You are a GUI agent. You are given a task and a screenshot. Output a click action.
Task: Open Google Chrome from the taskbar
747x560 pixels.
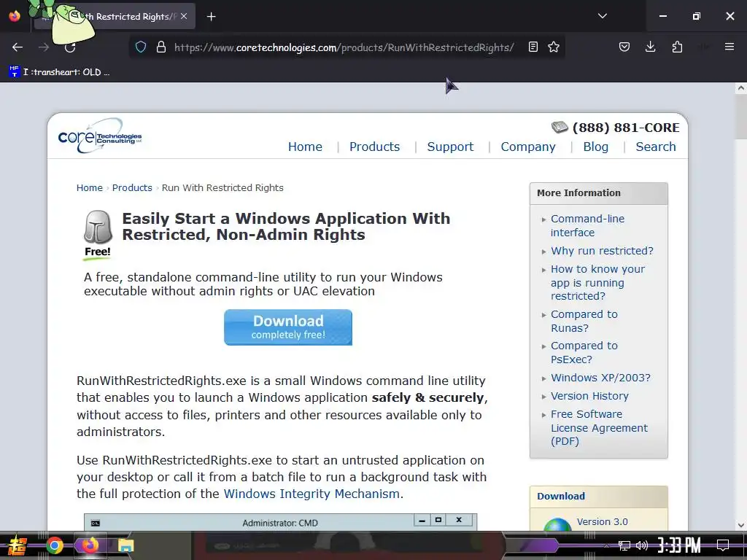point(54,545)
